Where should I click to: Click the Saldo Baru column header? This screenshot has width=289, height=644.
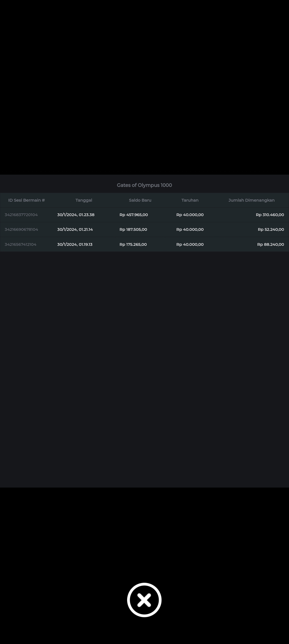click(140, 200)
